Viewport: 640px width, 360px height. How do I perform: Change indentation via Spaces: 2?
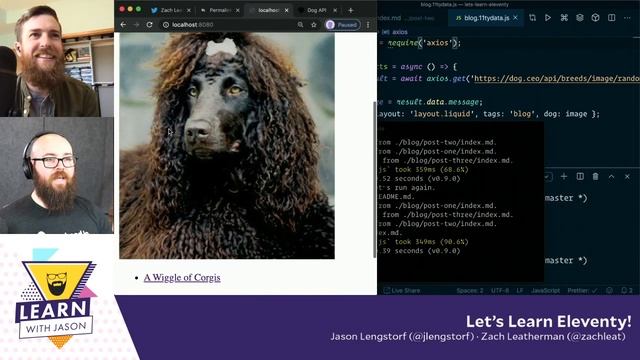click(x=470, y=291)
